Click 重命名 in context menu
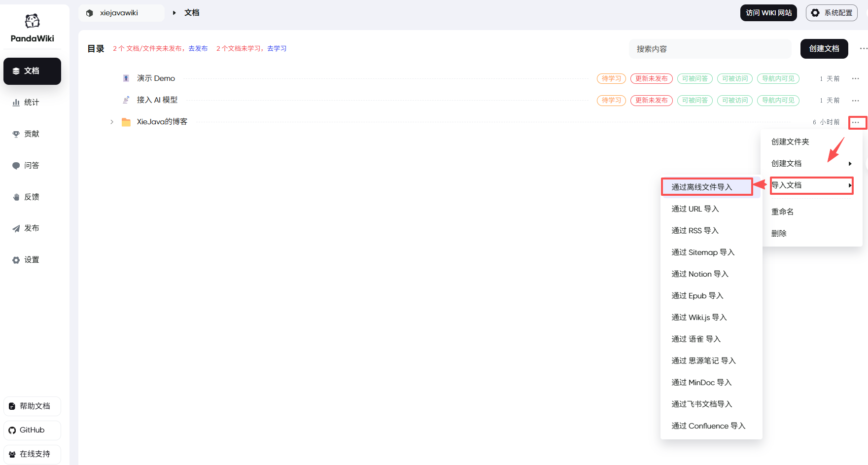 click(782, 212)
